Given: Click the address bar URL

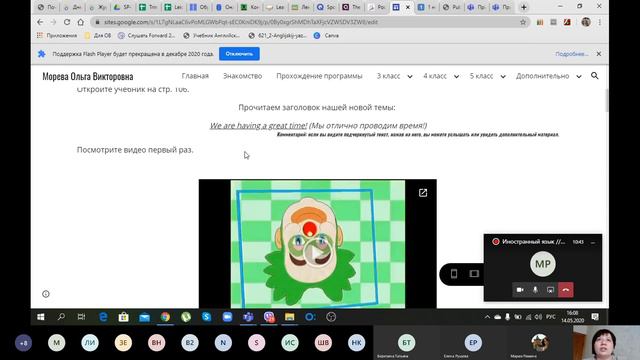Looking at the screenshot, I should (241, 22).
